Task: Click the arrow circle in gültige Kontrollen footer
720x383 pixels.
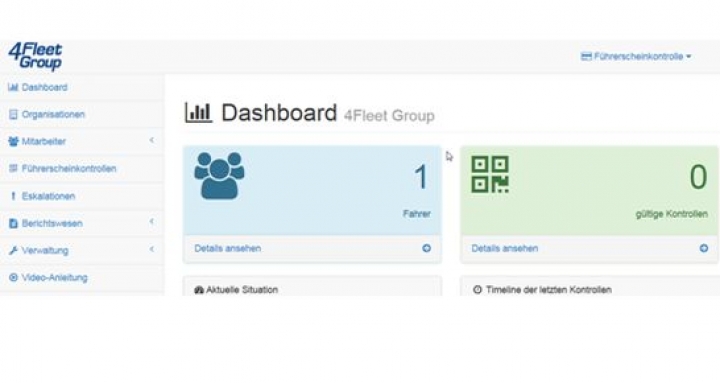Action: coord(703,248)
